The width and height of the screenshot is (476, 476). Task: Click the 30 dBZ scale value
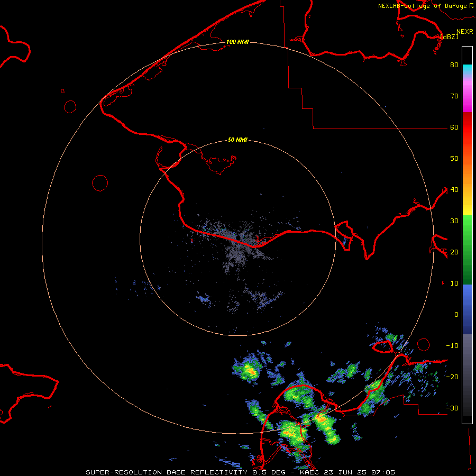coord(454,221)
